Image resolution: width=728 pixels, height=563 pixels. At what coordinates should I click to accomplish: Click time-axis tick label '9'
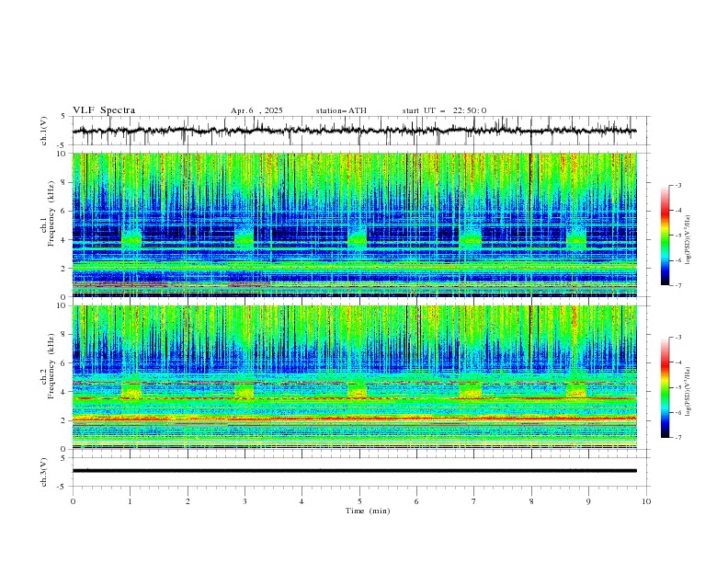point(588,501)
